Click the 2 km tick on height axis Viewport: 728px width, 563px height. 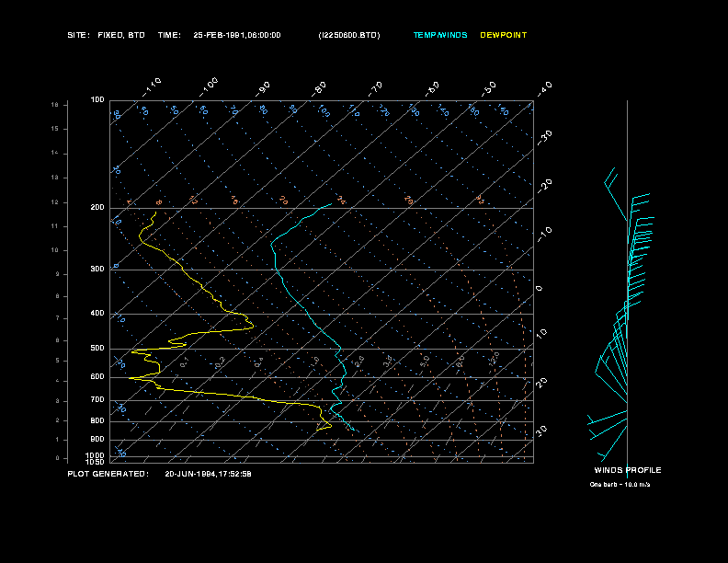pos(58,420)
